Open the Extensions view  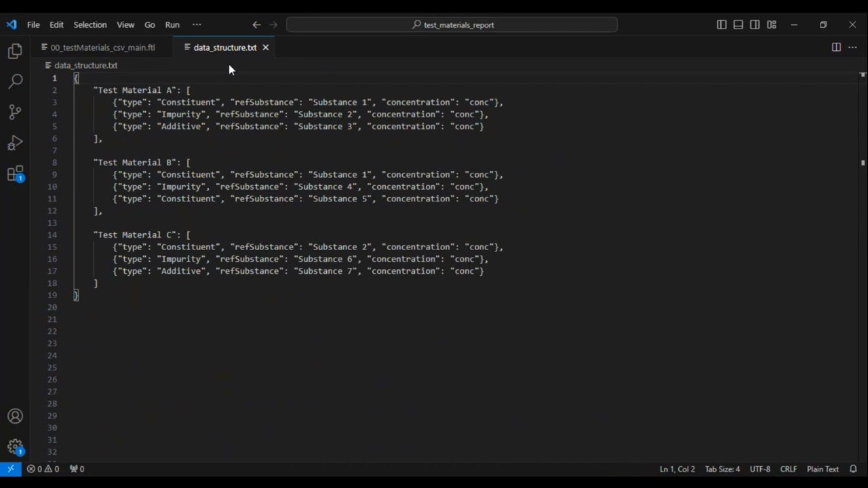tap(15, 174)
